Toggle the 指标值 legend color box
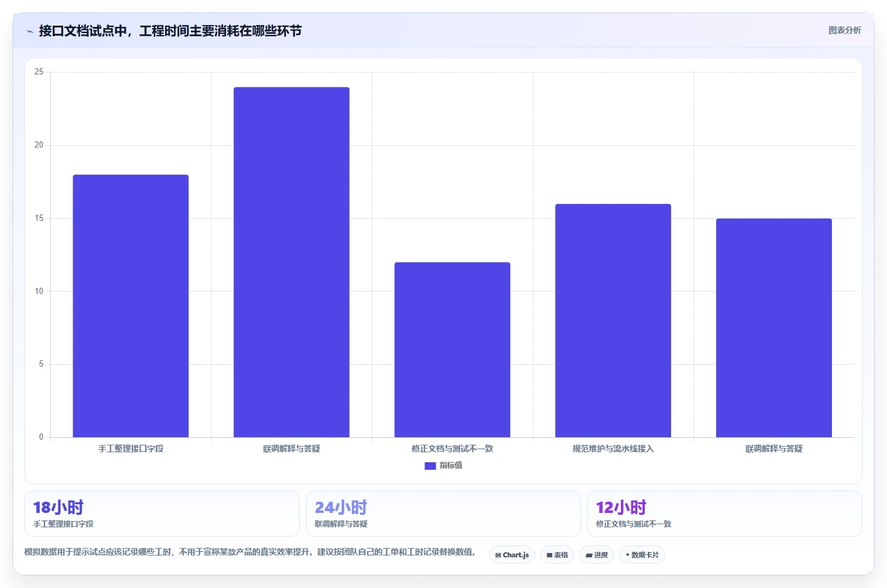The width and height of the screenshot is (887, 588). click(430, 466)
